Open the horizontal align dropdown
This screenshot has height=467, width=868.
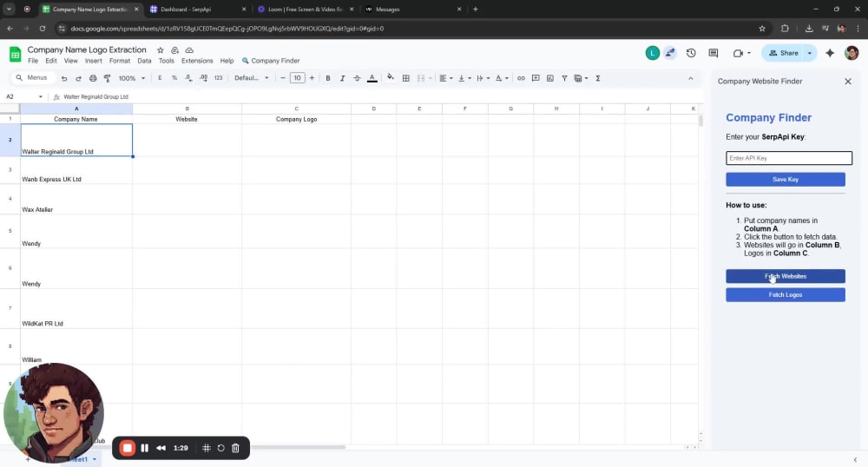coord(445,79)
